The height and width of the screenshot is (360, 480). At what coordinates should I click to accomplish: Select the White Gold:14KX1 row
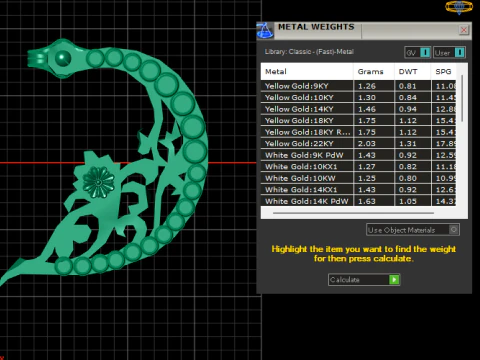358,190
